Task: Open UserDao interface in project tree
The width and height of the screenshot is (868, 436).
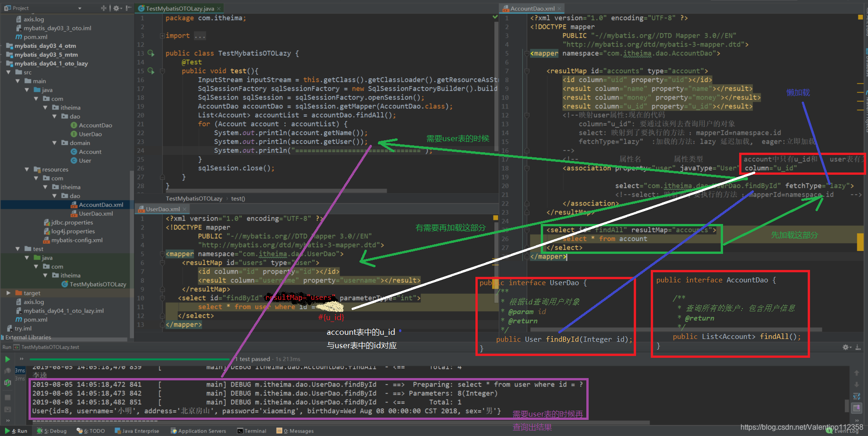Action: (86, 134)
